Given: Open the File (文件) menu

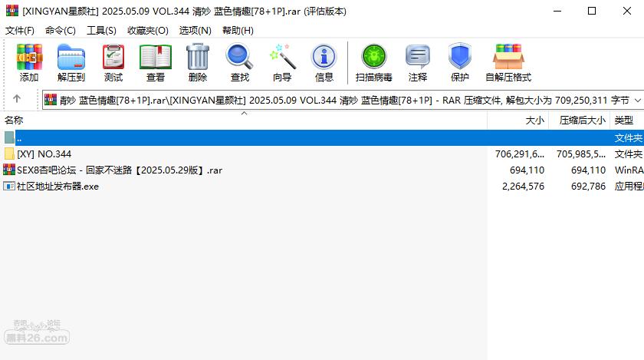Looking at the screenshot, I should click(19, 31).
